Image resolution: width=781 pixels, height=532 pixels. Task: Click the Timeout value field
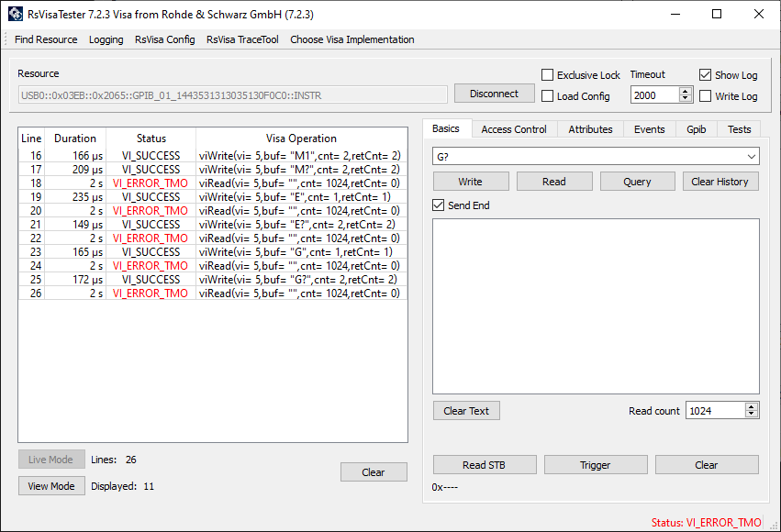pos(655,95)
